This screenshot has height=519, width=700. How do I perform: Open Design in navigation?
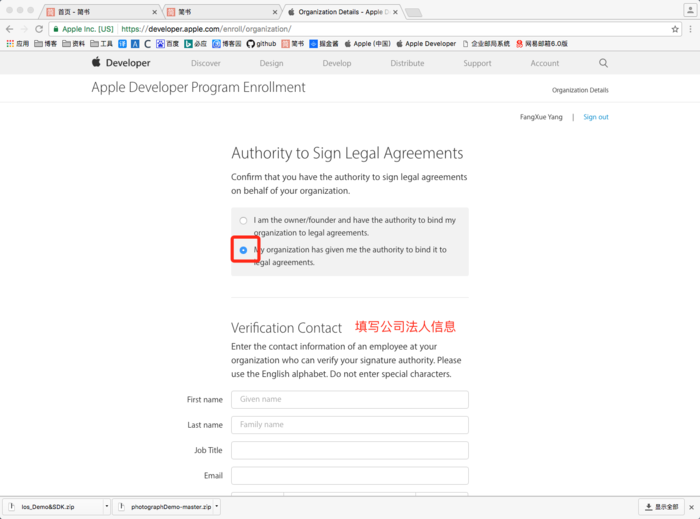pyautogui.click(x=271, y=63)
